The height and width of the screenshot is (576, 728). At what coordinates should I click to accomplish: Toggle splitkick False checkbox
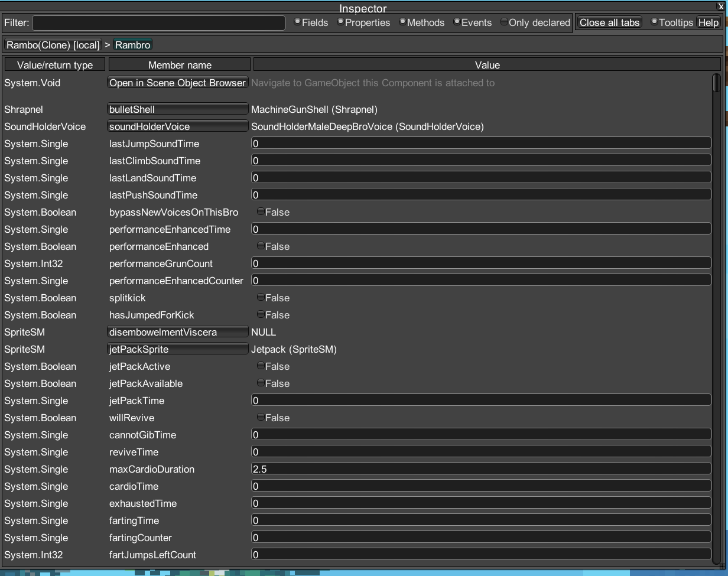point(261,297)
